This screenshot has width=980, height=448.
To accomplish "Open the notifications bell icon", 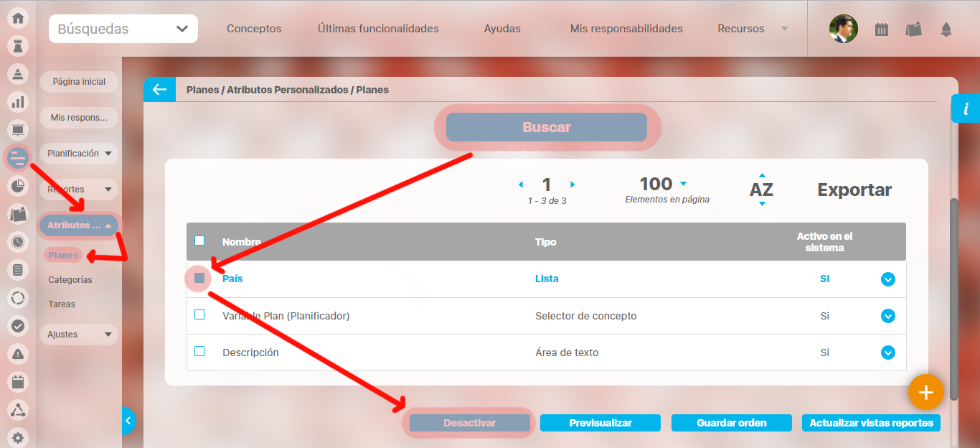I will pos(946,29).
